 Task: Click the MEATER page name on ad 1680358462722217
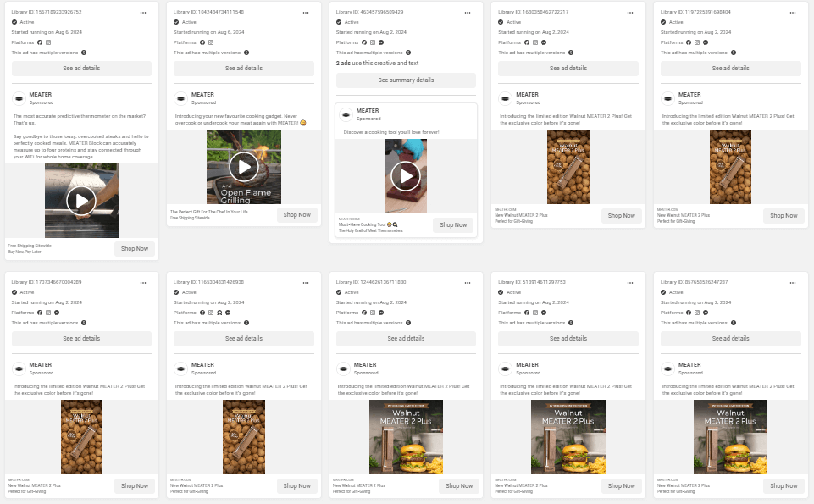pos(527,95)
